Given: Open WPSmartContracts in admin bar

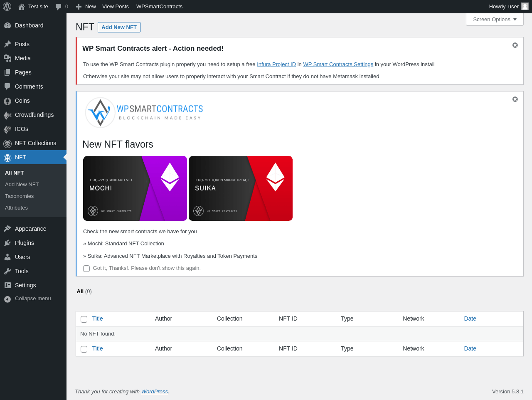Looking at the screenshot, I should [x=159, y=7].
